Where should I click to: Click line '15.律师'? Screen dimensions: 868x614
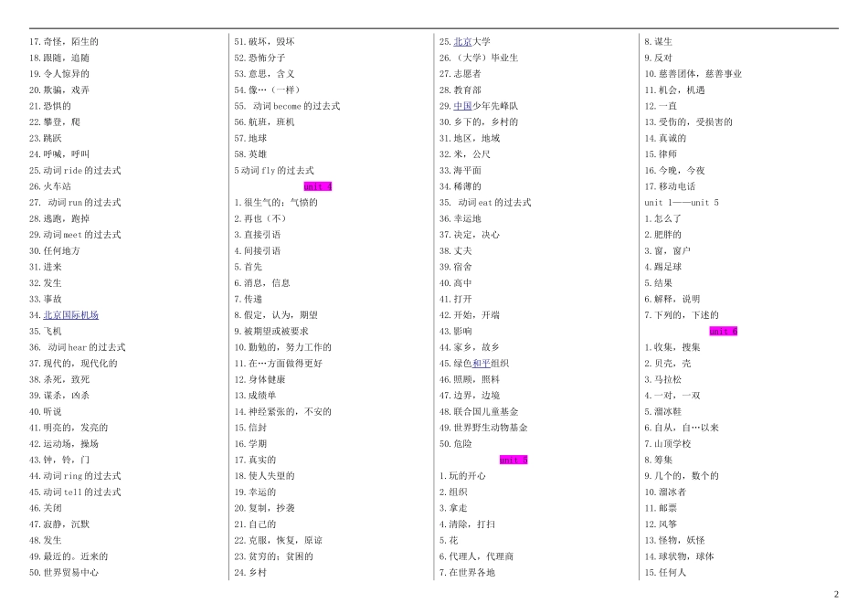click(661, 154)
